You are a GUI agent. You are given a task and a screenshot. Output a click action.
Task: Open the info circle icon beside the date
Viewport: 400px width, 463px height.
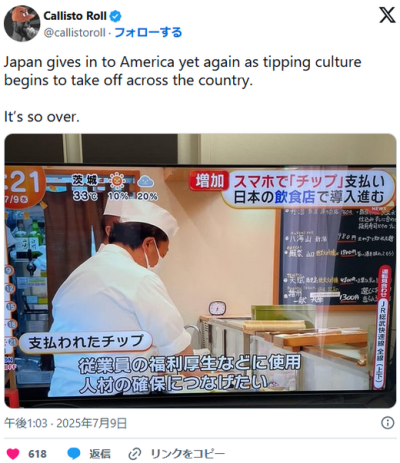(x=387, y=423)
